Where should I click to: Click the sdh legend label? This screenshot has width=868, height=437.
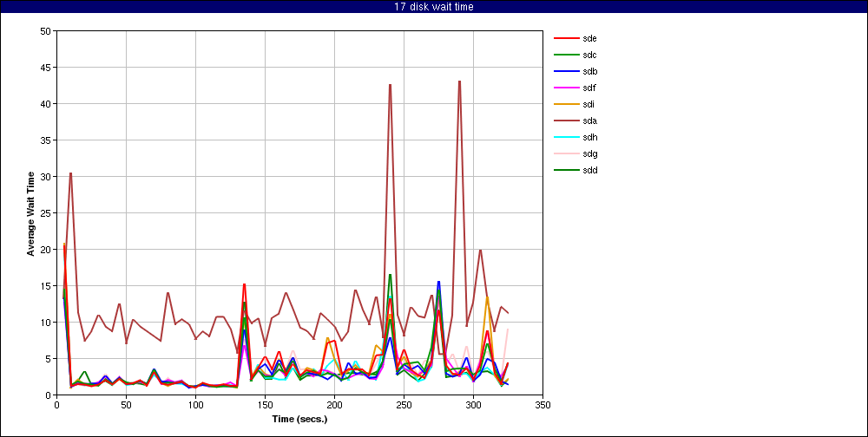pyautogui.click(x=590, y=137)
